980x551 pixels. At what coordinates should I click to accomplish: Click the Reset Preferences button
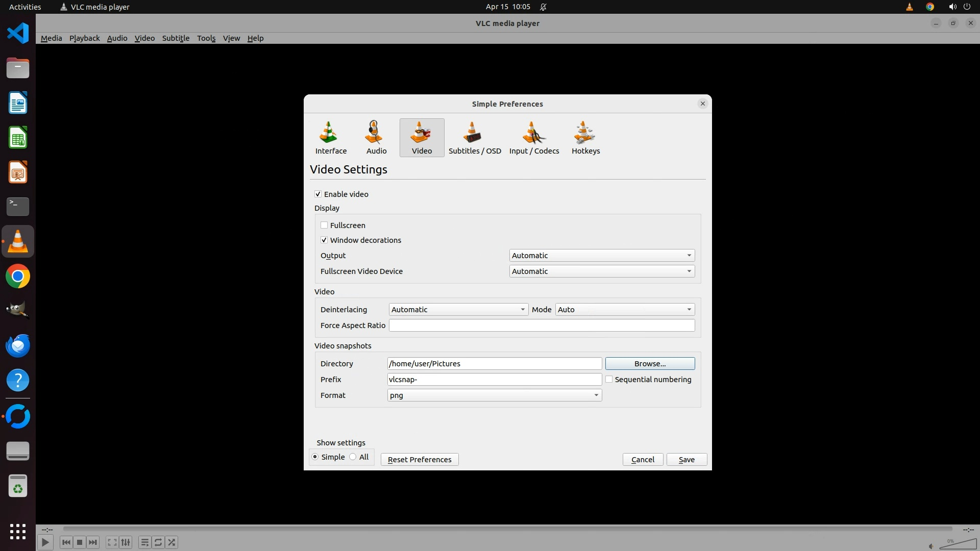pos(419,459)
